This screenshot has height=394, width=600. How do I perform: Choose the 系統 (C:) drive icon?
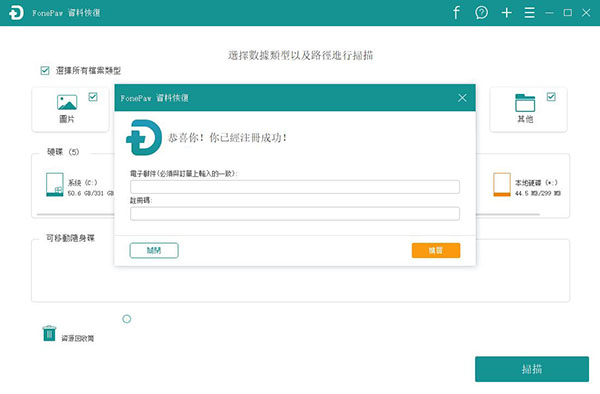[55, 184]
